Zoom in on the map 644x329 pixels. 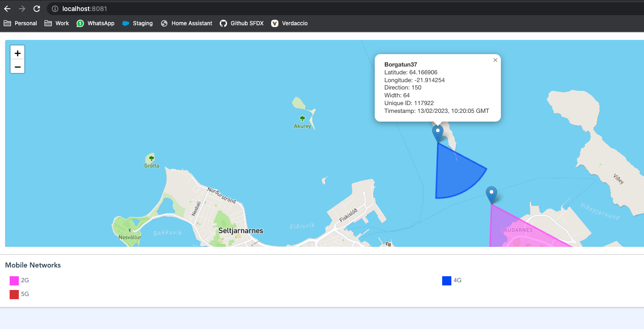pyautogui.click(x=17, y=53)
